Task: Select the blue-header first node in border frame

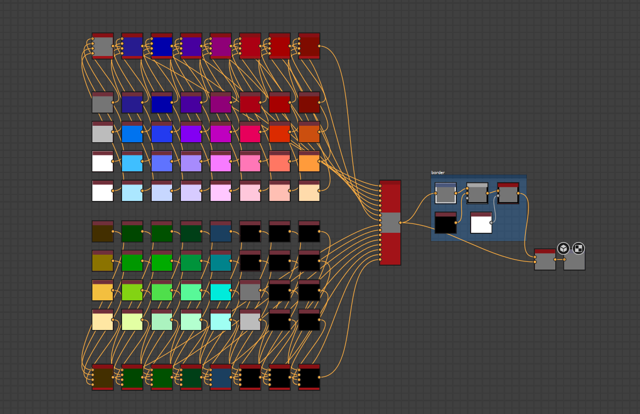Action: pos(445,193)
